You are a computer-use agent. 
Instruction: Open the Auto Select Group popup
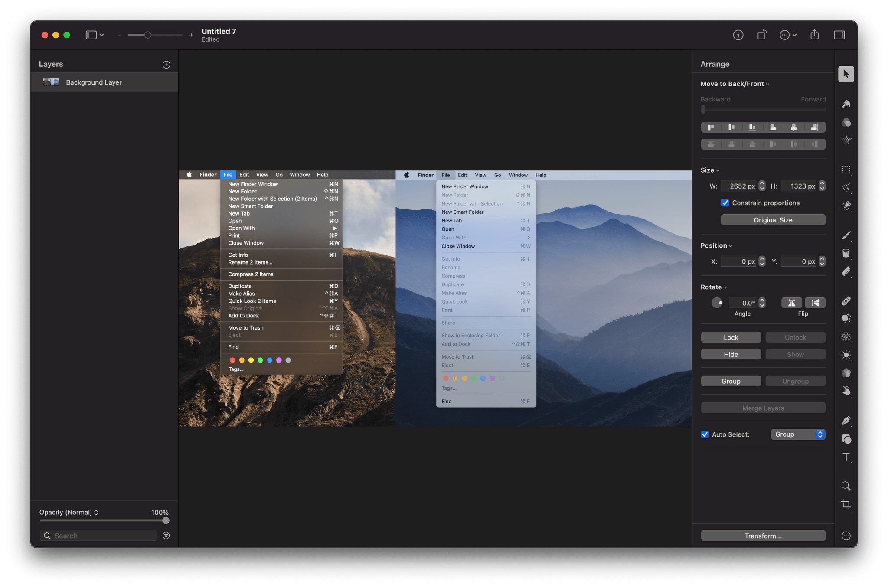tap(798, 434)
